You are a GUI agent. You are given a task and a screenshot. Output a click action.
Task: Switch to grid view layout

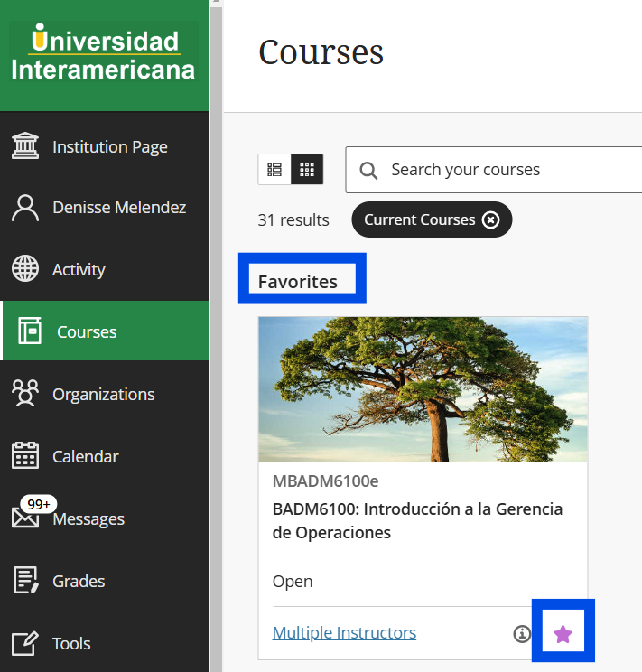307,169
